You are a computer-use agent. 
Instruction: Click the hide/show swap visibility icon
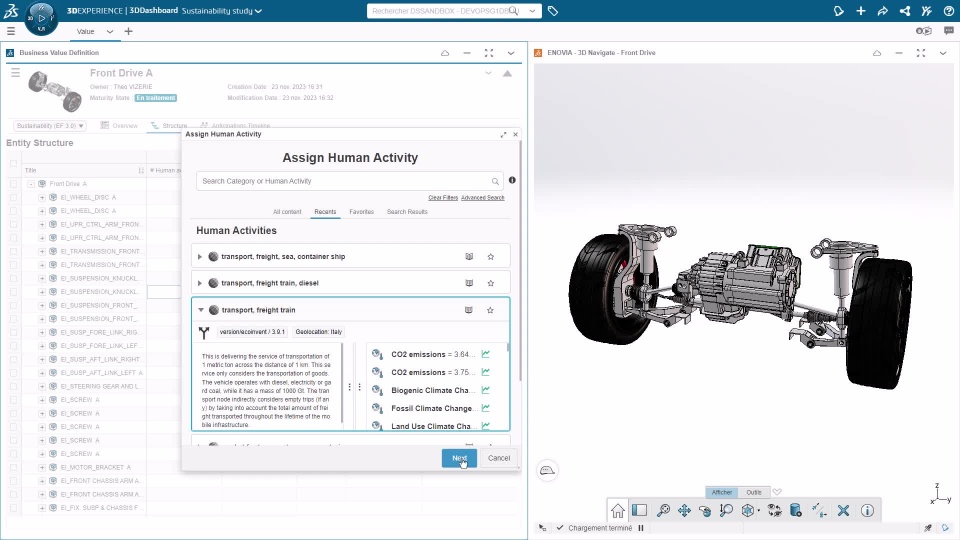point(774,510)
